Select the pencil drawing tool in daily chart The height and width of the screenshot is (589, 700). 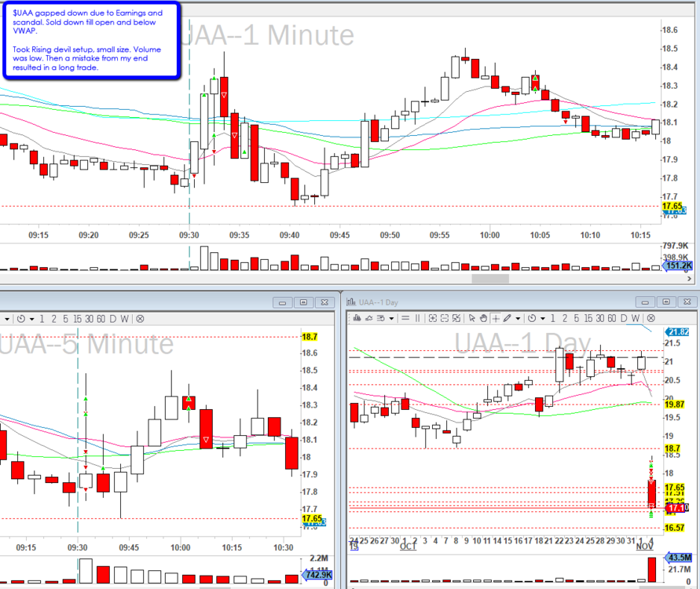point(507,318)
